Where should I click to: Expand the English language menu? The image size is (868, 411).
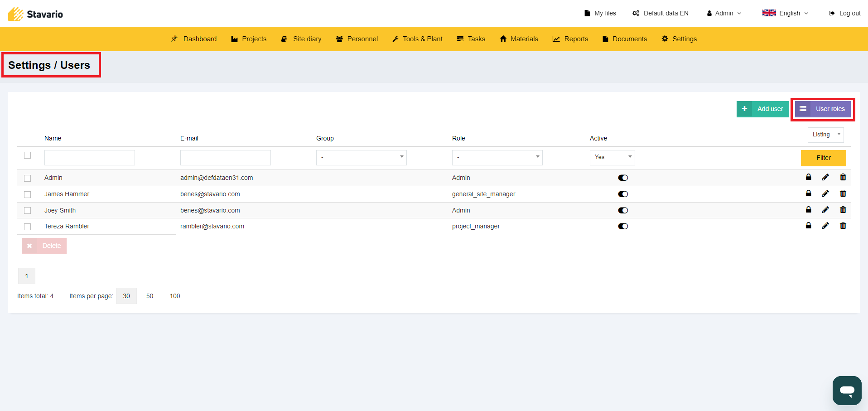(786, 13)
